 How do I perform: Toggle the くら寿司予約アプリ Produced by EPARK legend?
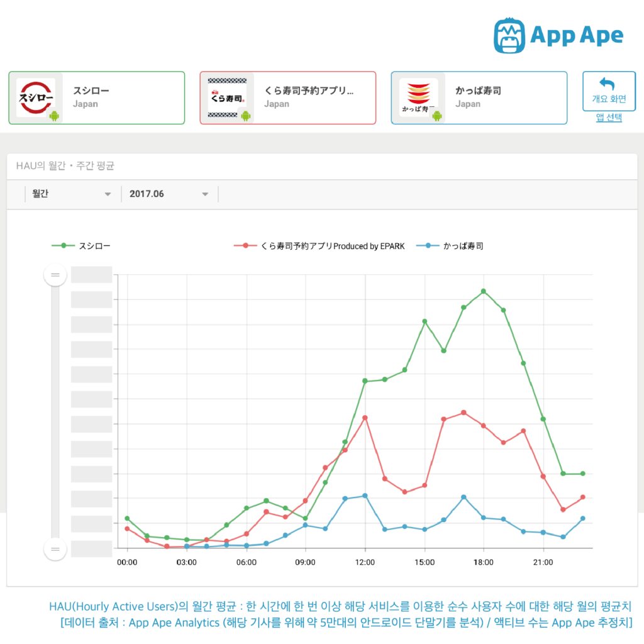[319, 246]
